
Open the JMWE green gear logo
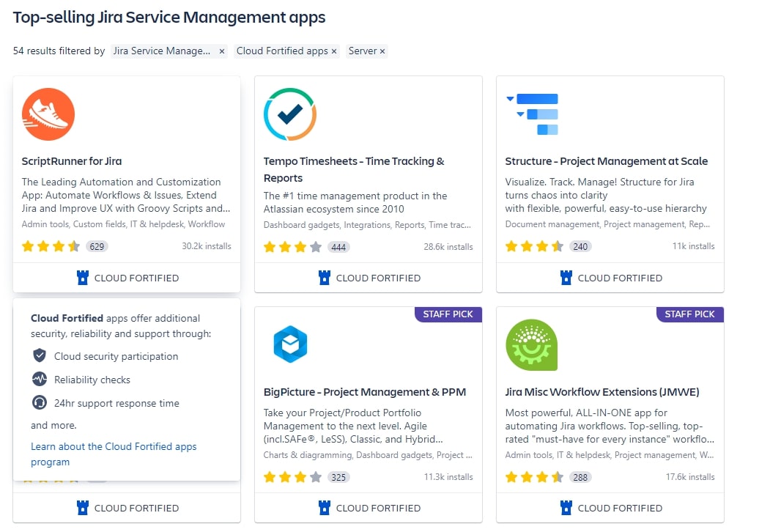pos(531,344)
